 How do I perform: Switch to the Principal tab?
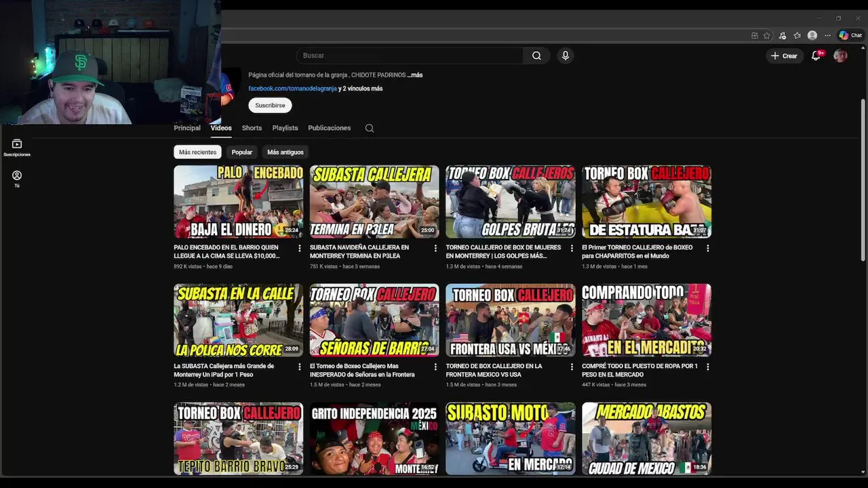[187, 128]
